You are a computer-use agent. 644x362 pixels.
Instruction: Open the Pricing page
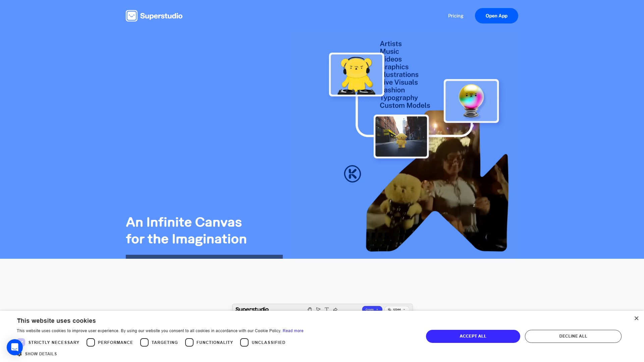455,16
